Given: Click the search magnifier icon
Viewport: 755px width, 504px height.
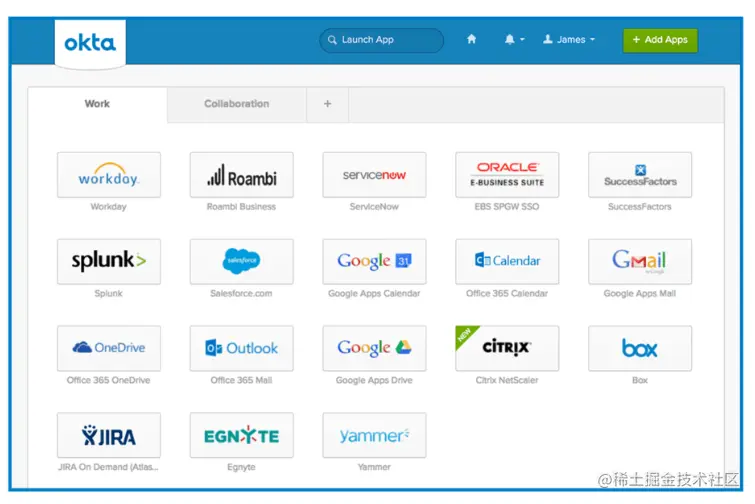Looking at the screenshot, I should point(332,40).
